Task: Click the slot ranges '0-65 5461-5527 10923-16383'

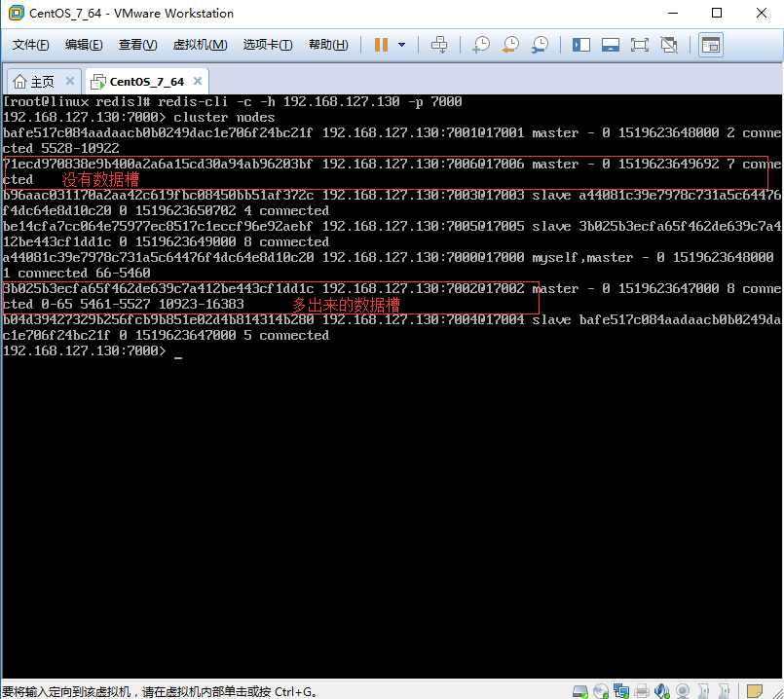Action: [142, 305]
